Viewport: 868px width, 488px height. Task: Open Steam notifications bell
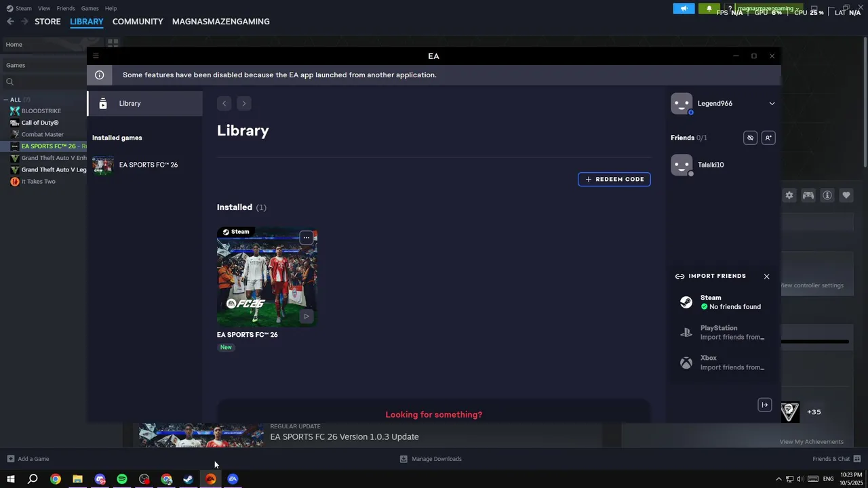pyautogui.click(x=709, y=9)
